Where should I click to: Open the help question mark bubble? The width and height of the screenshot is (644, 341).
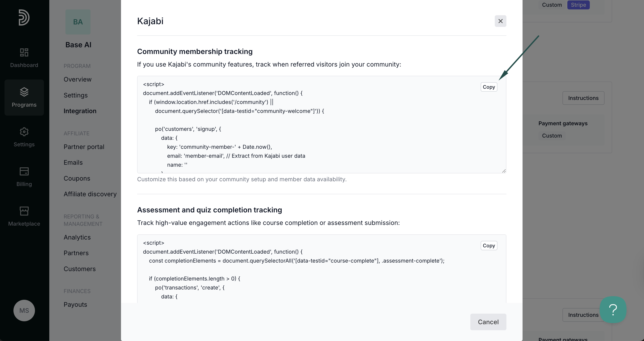[x=613, y=310]
